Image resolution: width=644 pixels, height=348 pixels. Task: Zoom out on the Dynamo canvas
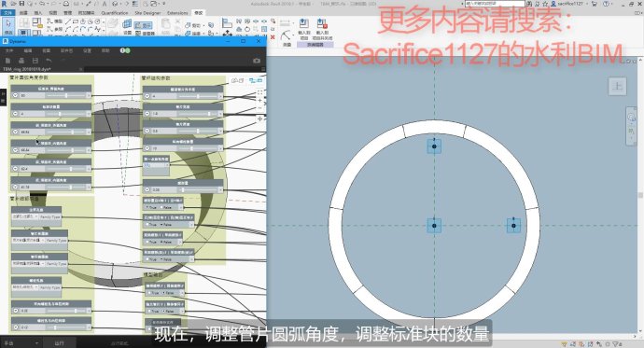[x=260, y=108]
